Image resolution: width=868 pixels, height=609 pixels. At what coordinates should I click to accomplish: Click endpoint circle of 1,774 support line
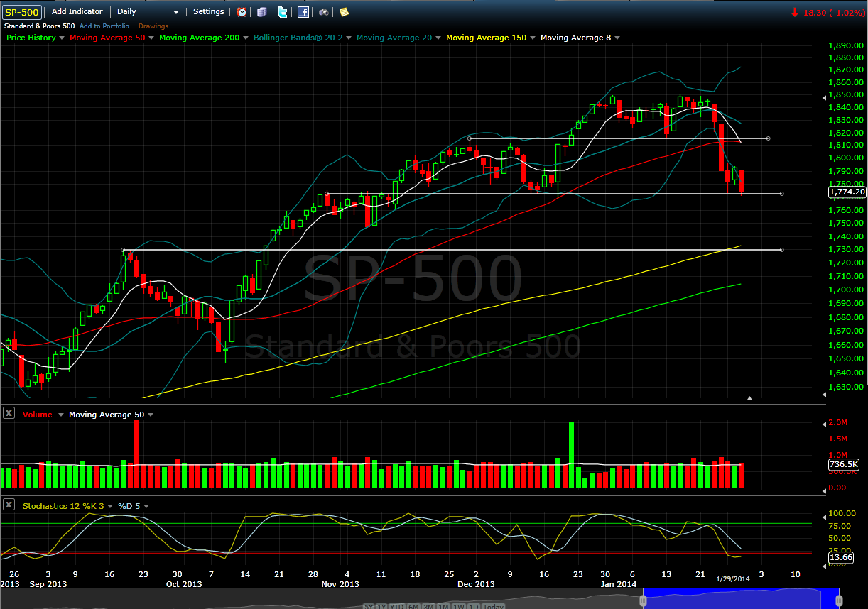coord(782,194)
